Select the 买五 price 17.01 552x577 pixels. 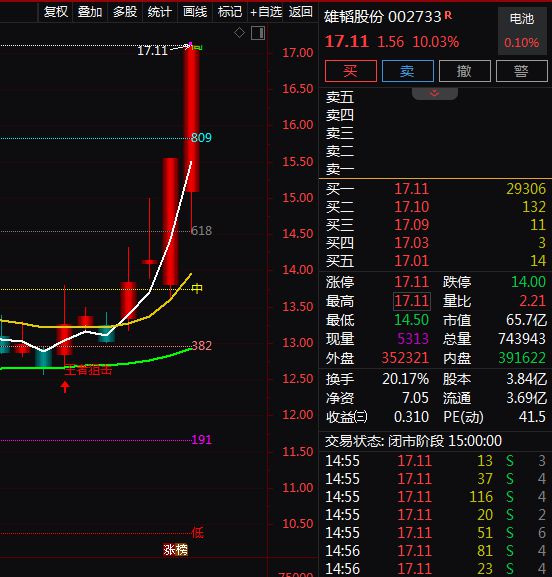(x=412, y=261)
